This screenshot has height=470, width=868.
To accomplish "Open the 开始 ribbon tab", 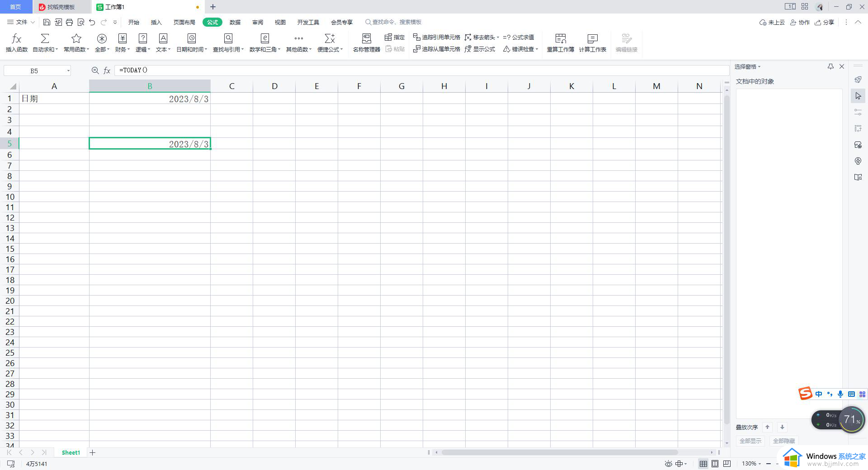I will (x=133, y=22).
